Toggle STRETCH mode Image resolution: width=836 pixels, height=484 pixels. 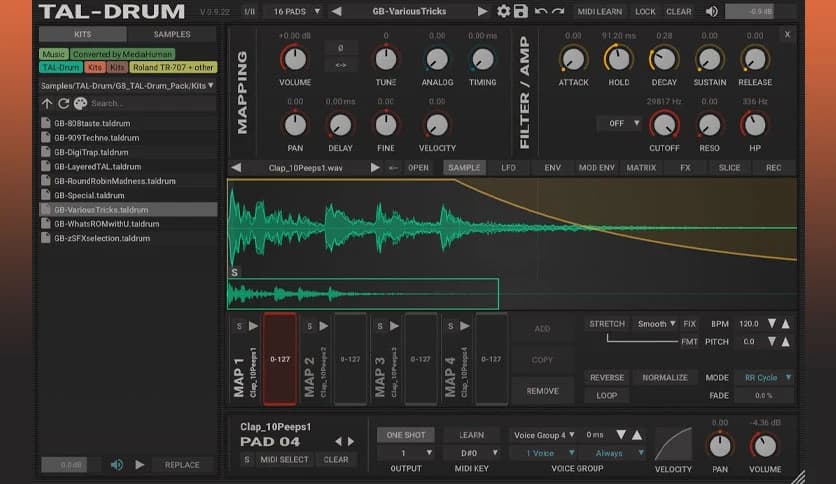(x=607, y=324)
